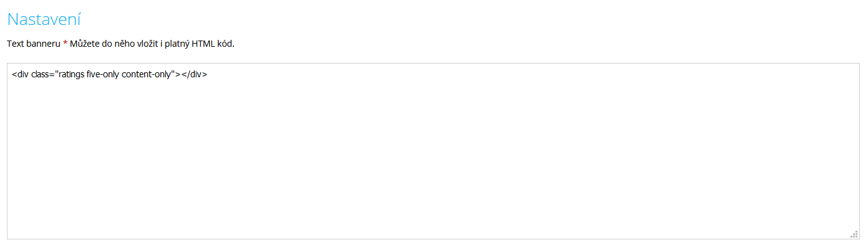Place cursor on word "ratings" in code

point(71,74)
